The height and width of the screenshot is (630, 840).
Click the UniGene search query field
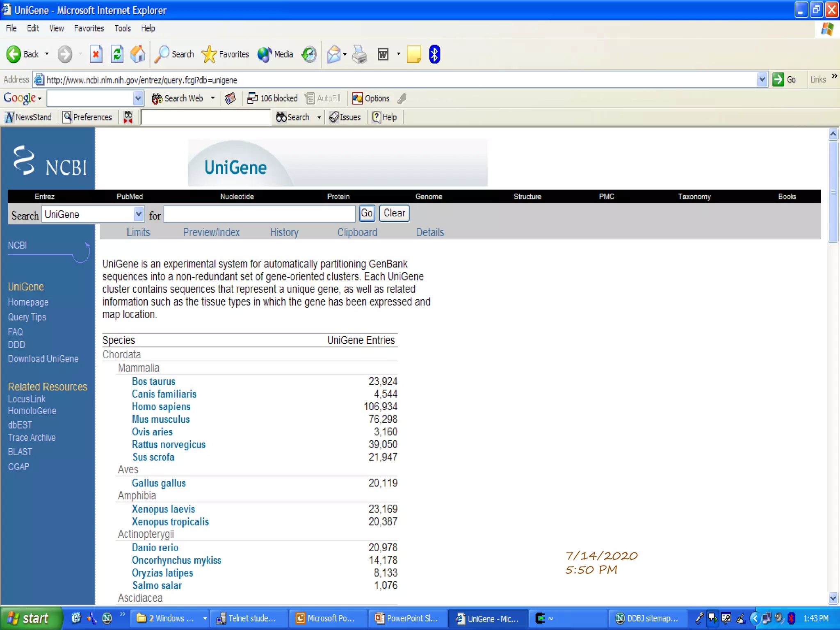[x=259, y=214]
